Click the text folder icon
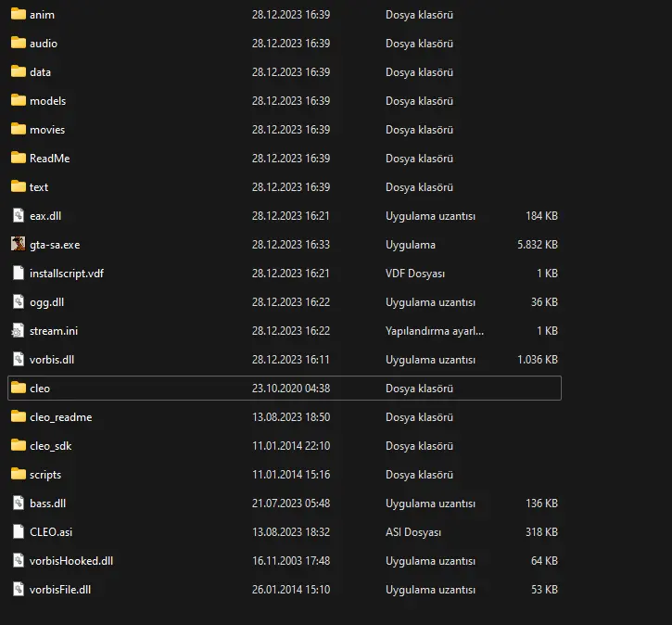Image resolution: width=672 pixels, height=625 pixels. pyautogui.click(x=18, y=186)
